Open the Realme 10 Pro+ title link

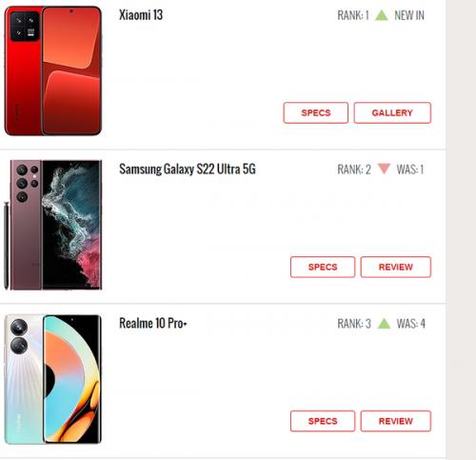(x=153, y=323)
